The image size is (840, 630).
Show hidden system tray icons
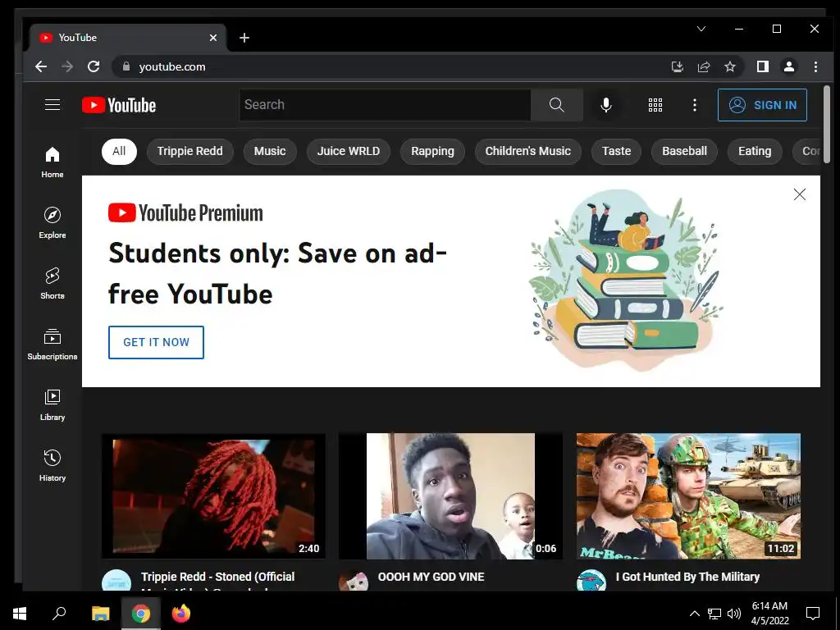(x=694, y=614)
